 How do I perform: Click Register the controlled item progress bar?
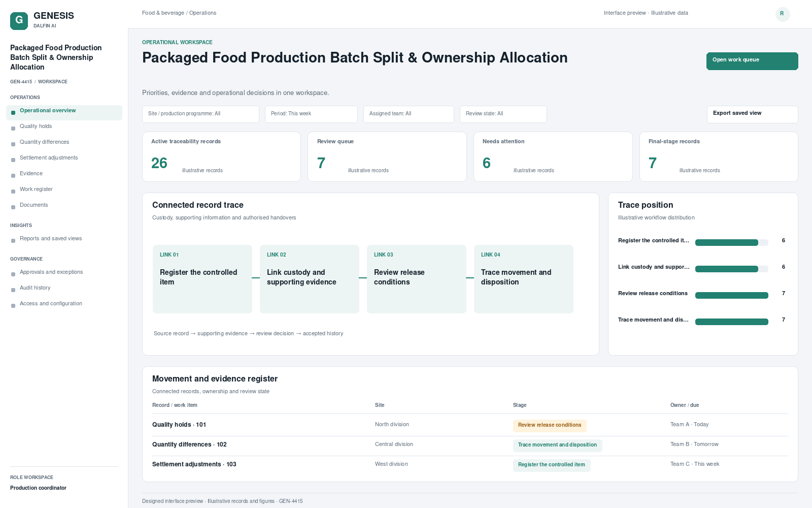pyautogui.click(x=732, y=243)
